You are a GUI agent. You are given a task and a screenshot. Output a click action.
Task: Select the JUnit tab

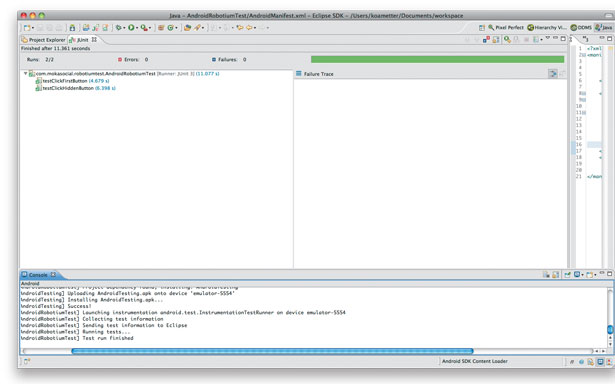click(x=80, y=40)
